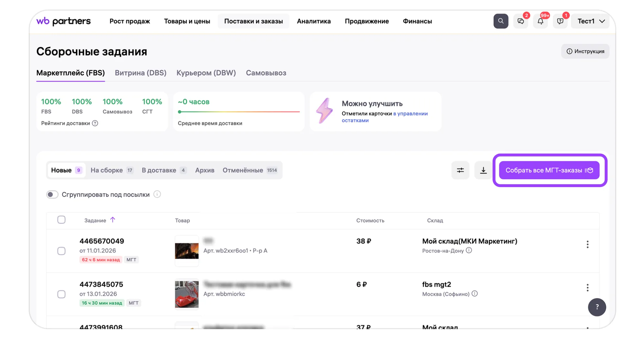Open the table filter settings icon
The height and width of the screenshot is (339, 644).
coord(460,170)
